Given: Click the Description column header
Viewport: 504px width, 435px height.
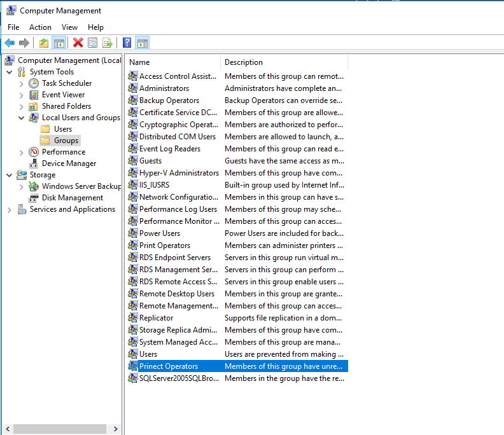Looking at the screenshot, I should [x=283, y=62].
